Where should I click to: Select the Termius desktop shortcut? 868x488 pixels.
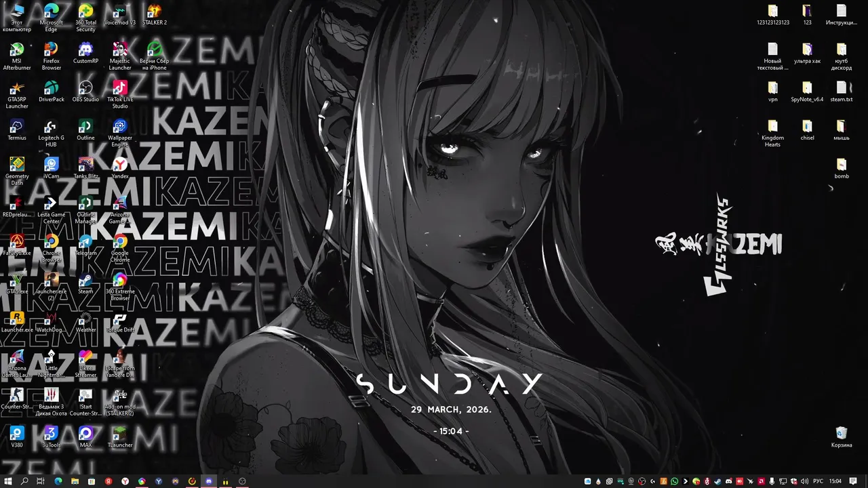pyautogui.click(x=17, y=130)
